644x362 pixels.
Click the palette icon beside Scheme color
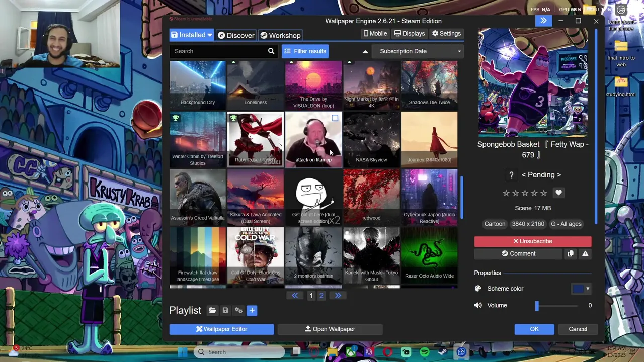coord(478,289)
